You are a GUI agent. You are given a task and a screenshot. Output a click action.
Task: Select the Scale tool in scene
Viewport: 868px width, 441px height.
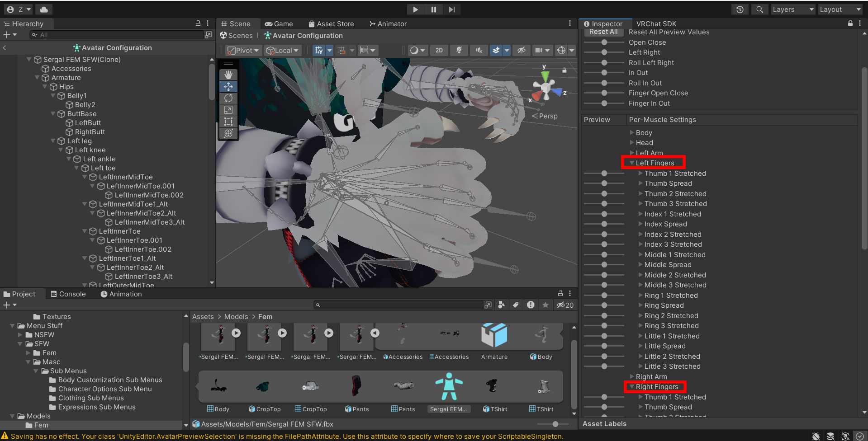pos(228,110)
